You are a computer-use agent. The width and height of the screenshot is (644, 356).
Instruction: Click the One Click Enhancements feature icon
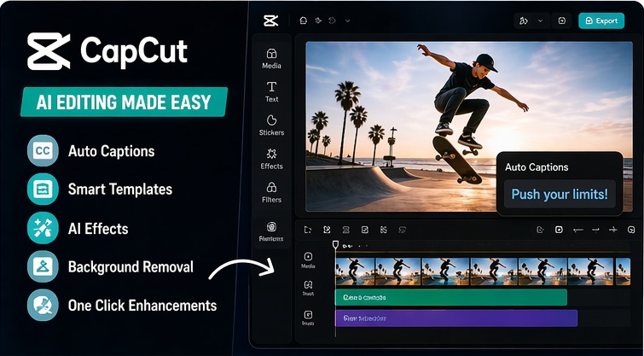(43, 305)
